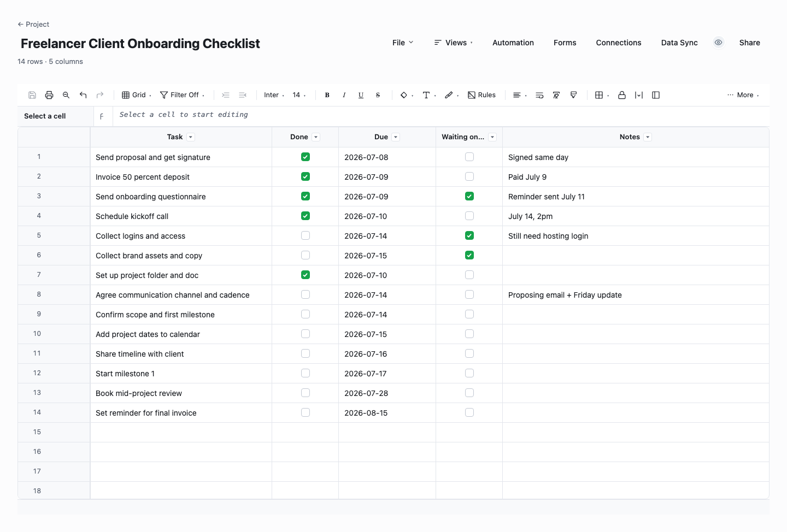The width and height of the screenshot is (787, 532).
Task: Select the 'Proposing email + Friday update' cell
Action: pyautogui.click(x=636, y=295)
